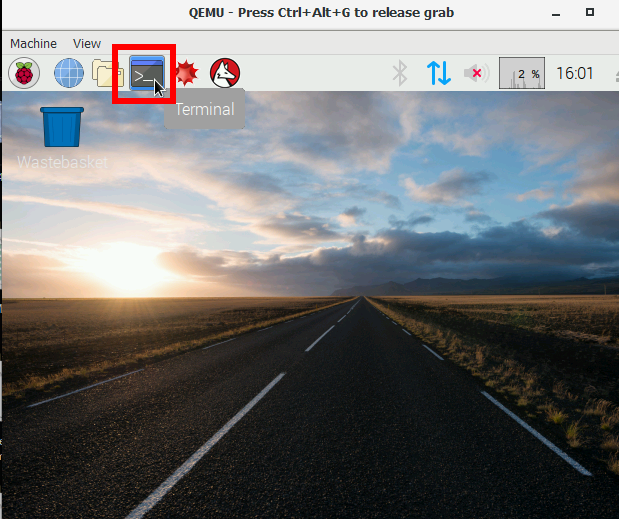Image resolution: width=619 pixels, height=519 pixels.
Task: Open the View menu
Action: click(87, 43)
